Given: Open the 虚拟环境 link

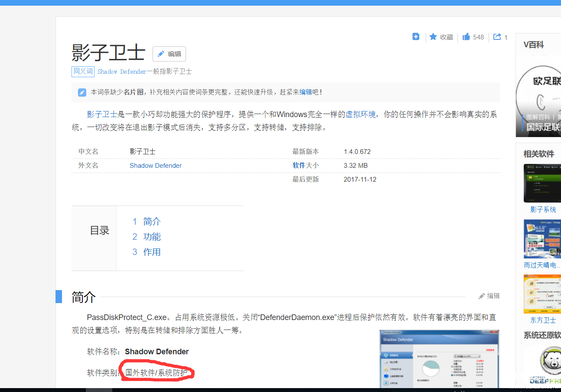Looking at the screenshot, I should click(360, 114).
